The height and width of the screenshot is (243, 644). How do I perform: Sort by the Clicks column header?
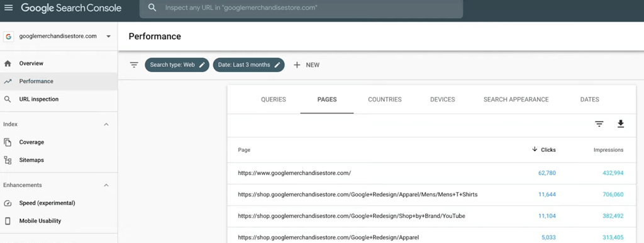pos(548,150)
